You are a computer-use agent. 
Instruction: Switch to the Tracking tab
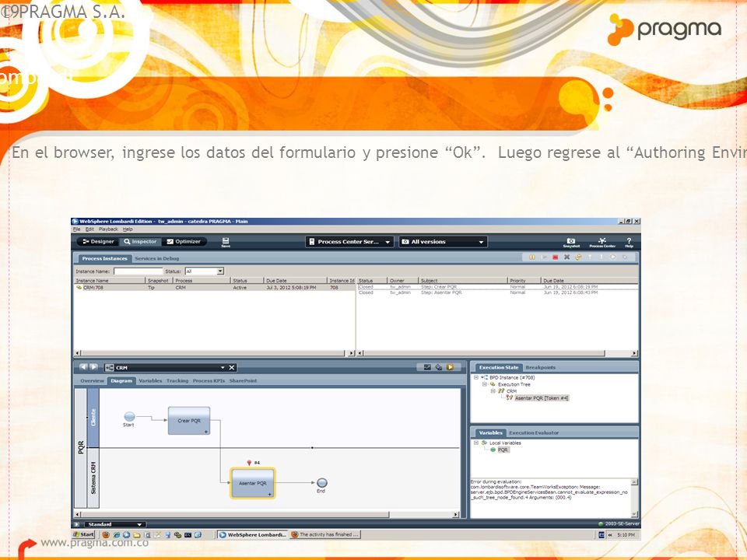(x=177, y=381)
